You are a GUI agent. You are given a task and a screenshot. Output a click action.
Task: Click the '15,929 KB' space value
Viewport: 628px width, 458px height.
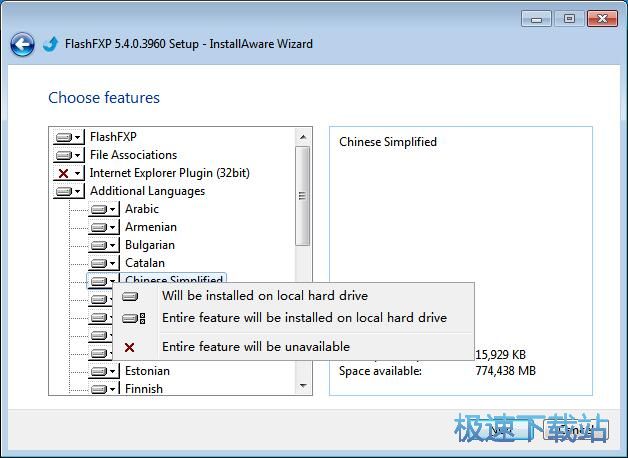coord(501,355)
